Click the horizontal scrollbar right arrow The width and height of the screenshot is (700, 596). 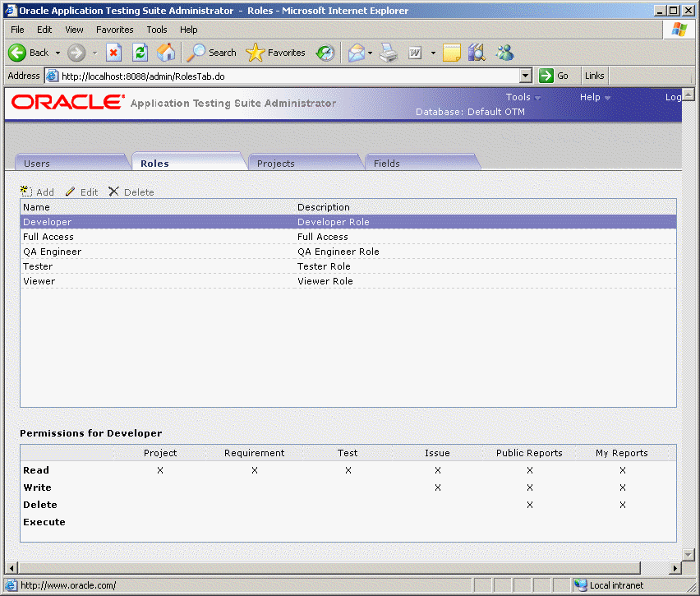676,568
